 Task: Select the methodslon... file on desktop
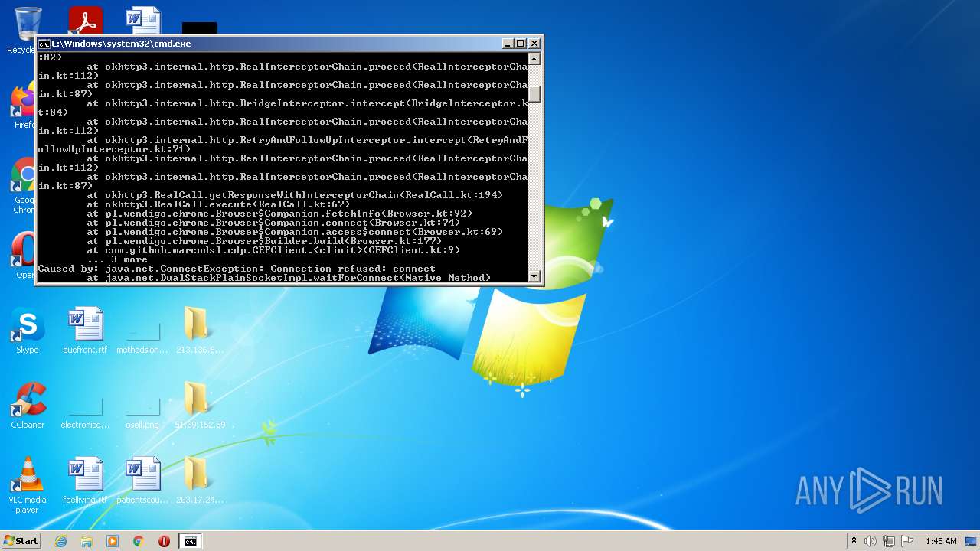coord(142,331)
